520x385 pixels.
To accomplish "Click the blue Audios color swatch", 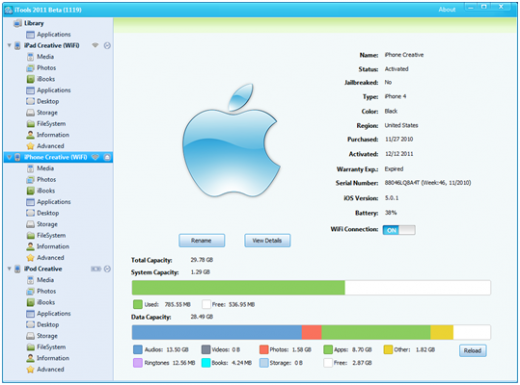I will pos(138,350).
